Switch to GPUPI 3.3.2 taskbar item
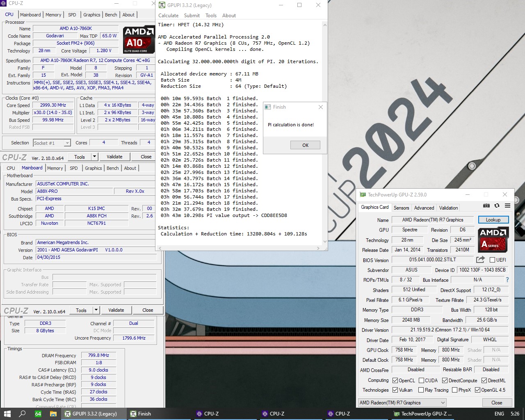 click(x=94, y=414)
